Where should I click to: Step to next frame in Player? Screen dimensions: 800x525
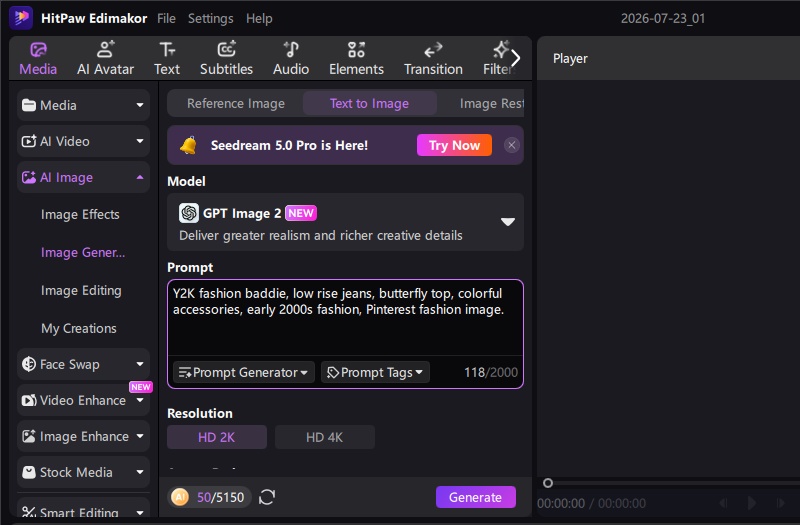(780, 503)
